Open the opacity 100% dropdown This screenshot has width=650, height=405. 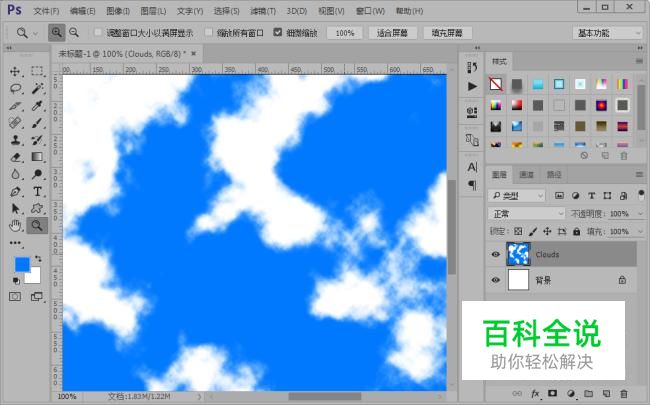(x=640, y=213)
